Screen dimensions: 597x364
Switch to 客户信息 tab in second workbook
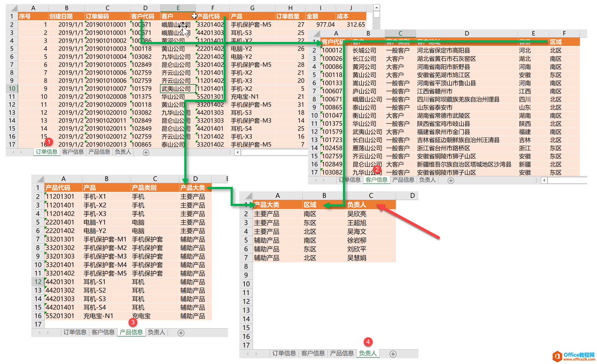(x=376, y=180)
